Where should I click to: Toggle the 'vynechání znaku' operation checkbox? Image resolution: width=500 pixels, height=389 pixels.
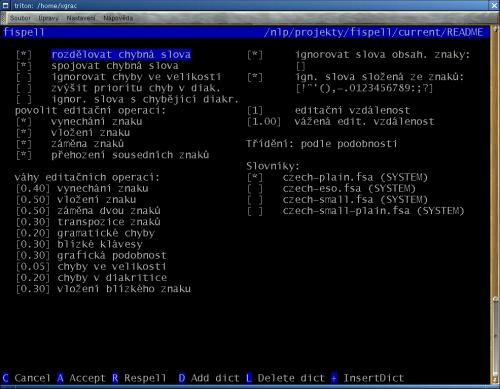pyautogui.click(x=24, y=122)
